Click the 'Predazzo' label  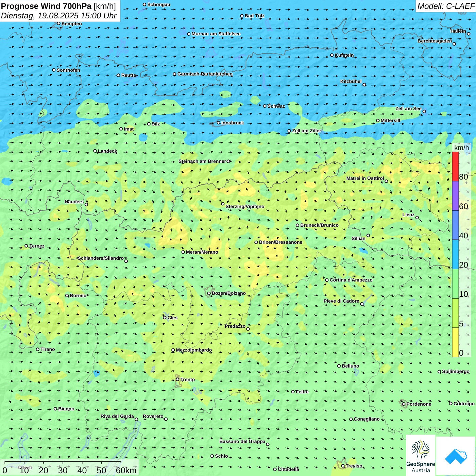[235, 326]
